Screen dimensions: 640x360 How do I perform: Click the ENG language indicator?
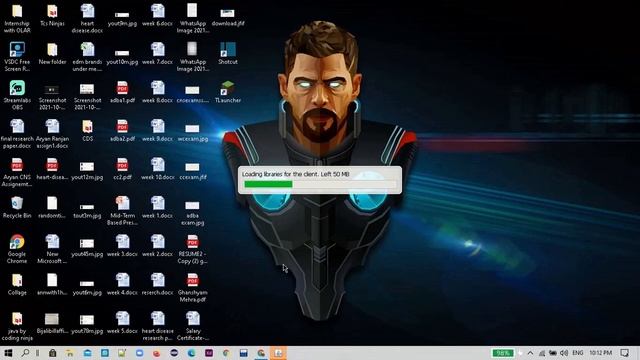pyautogui.click(x=578, y=353)
